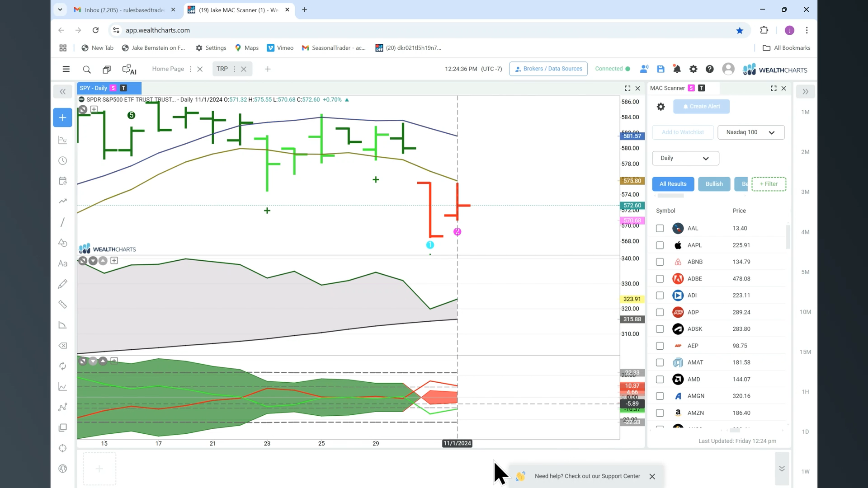
Task: Open the Daily timeframe dropdown
Action: (685, 158)
